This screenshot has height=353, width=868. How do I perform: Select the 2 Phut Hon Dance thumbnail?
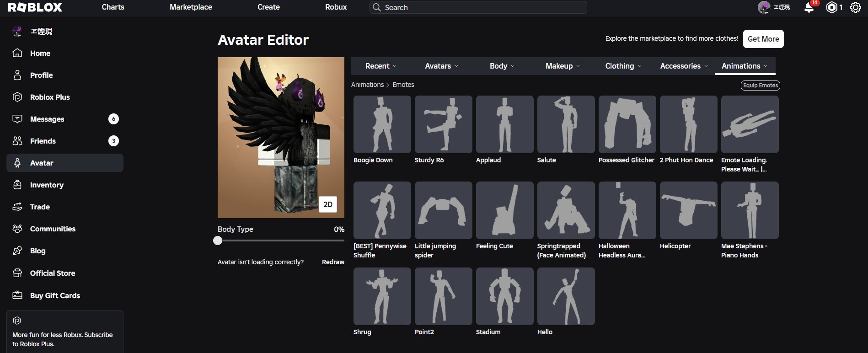(688, 124)
